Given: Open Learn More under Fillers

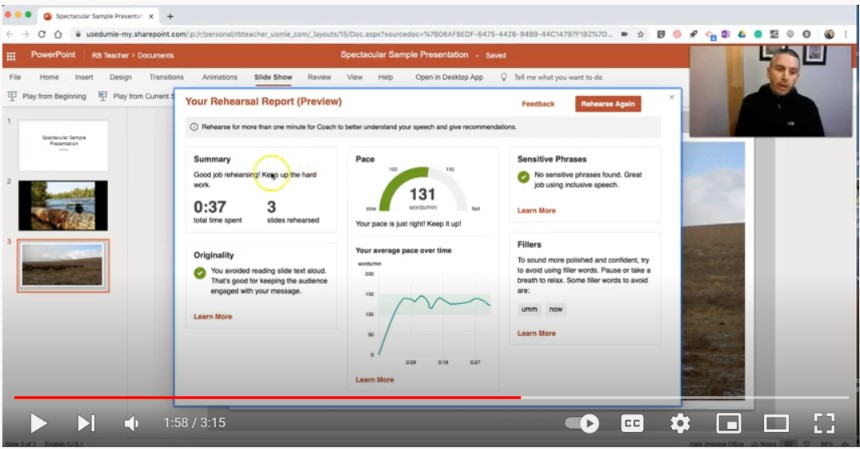Looking at the screenshot, I should (x=536, y=333).
